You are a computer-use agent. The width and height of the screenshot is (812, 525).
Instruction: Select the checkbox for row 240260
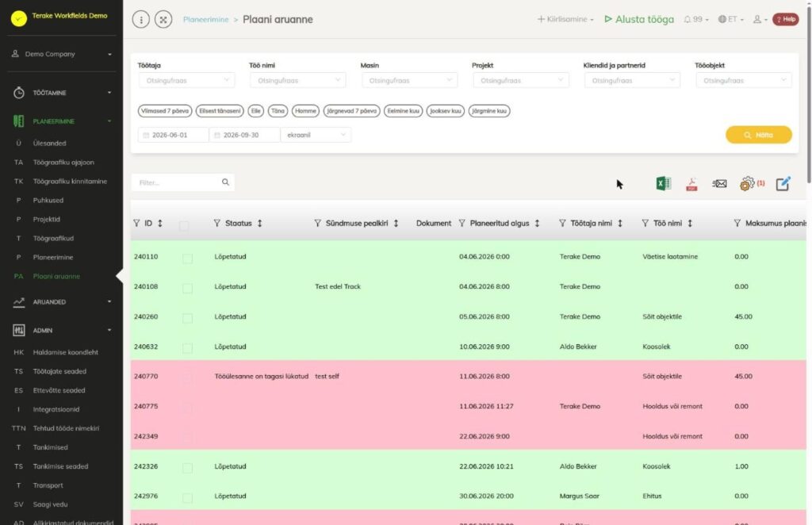click(x=187, y=319)
